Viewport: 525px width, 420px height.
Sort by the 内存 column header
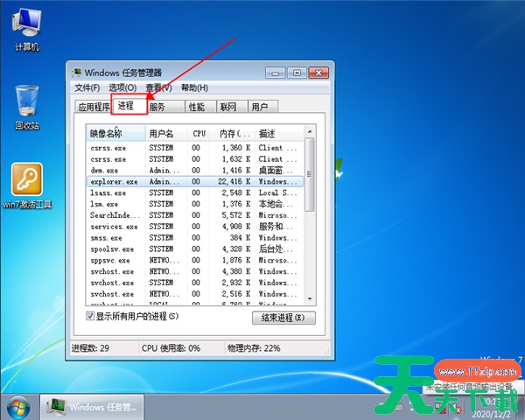(x=233, y=134)
